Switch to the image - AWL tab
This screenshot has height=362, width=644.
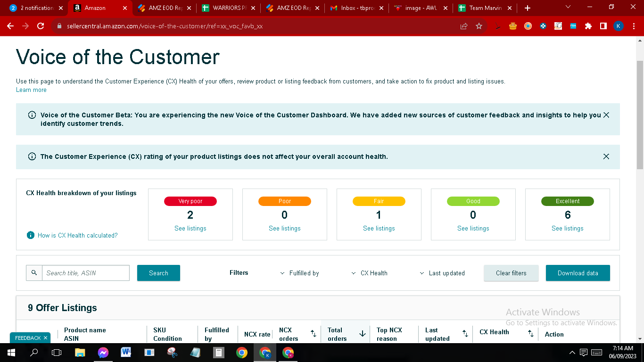pyautogui.click(x=421, y=8)
